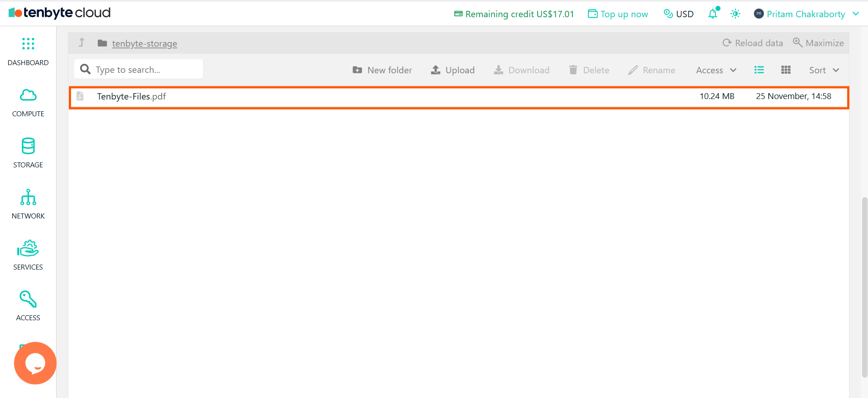The height and width of the screenshot is (398, 868).
Task: Switch to list view
Action: click(x=759, y=70)
